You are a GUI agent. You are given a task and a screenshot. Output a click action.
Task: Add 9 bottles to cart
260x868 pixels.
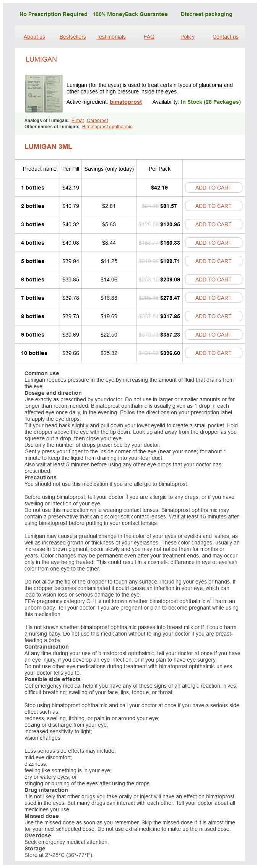pos(213,335)
